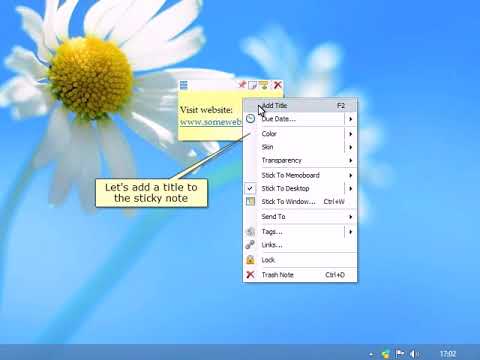The image size is (480, 360).
Task: Click the Tags icon in the menu
Action: pos(250,232)
